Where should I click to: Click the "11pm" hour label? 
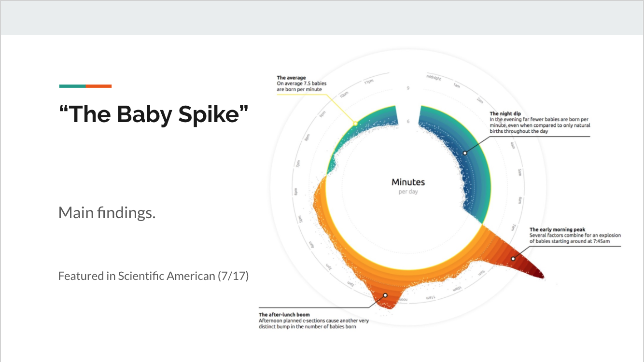click(369, 82)
